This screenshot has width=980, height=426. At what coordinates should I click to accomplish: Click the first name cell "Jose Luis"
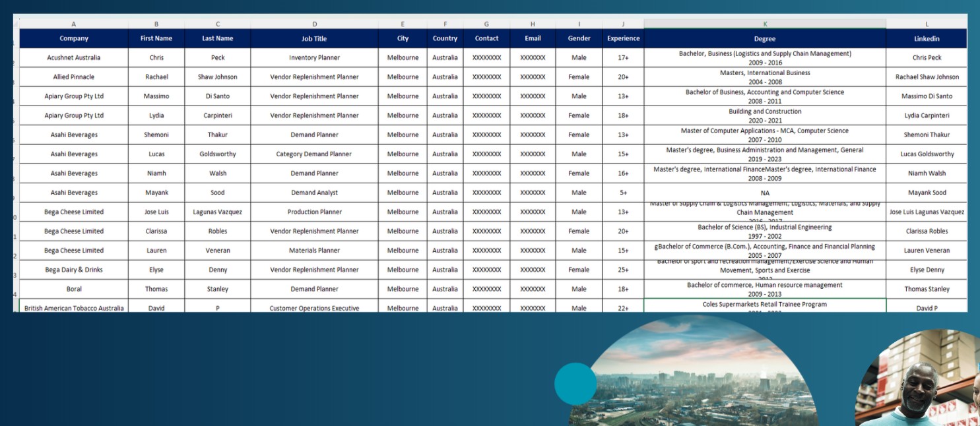tap(156, 212)
